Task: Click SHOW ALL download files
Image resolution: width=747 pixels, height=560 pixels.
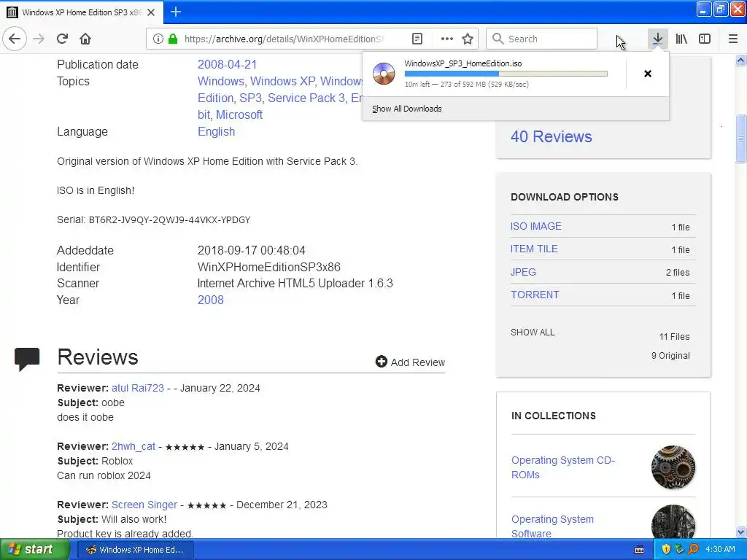Action: (x=533, y=332)
